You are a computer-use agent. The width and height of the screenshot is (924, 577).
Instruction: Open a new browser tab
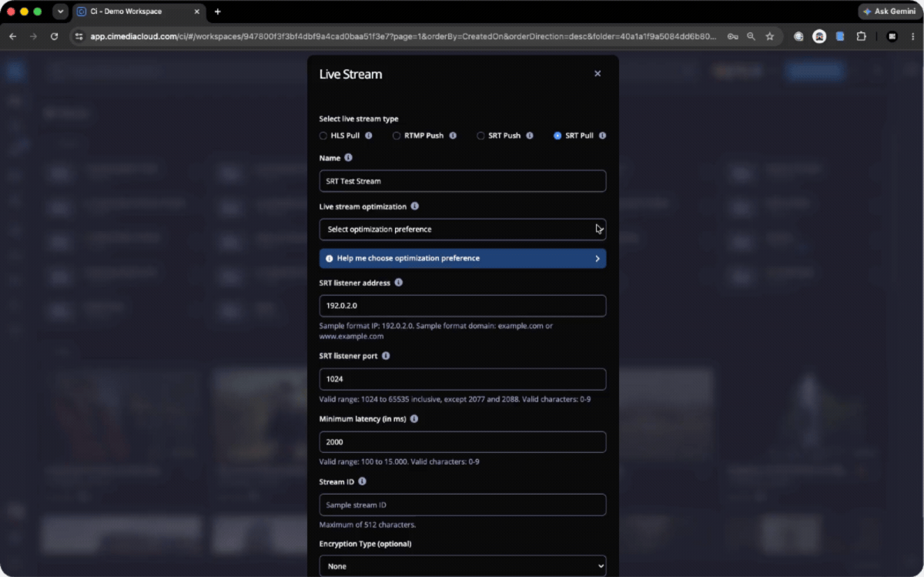[x=217, y=12]
